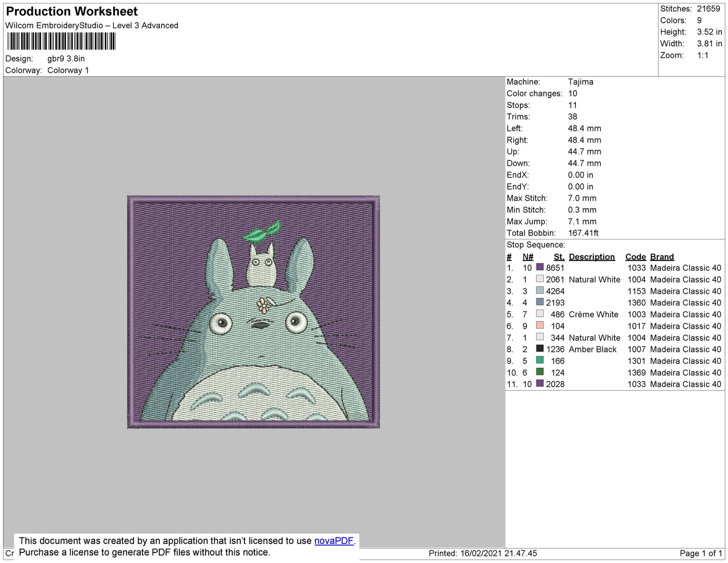Click the dark green swatch code 1369
728x563 pixels.
(540, 371)
